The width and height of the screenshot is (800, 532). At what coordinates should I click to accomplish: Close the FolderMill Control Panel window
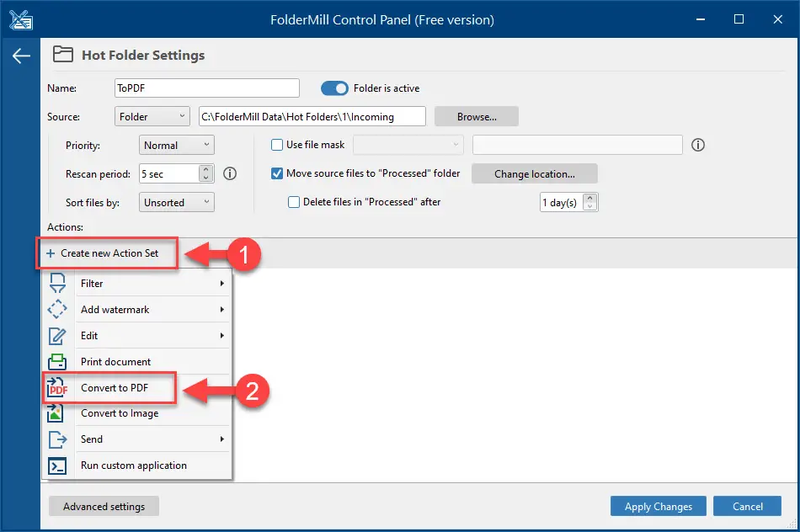pos(777,19)
